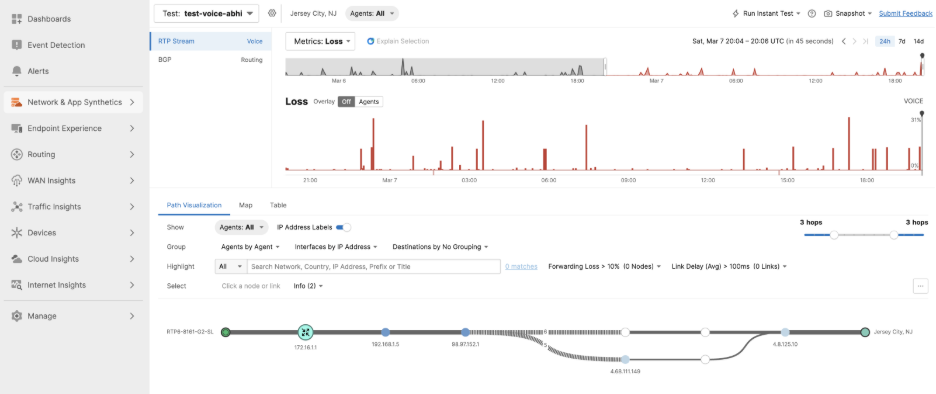Click the Explain Selection icon
Image resolution: width=936 pixels, height=394 pixels.
tap(370, 41)
